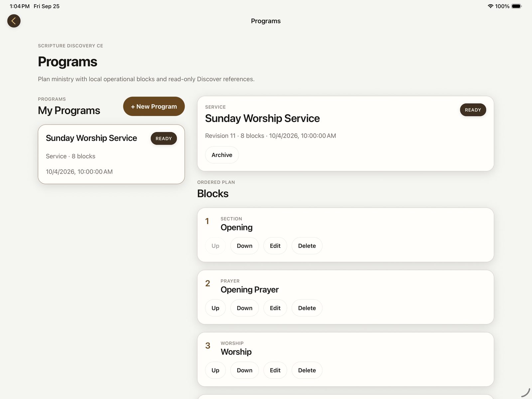532x399 pixels.
Task: Move the Worship block up
Action: 215,370
